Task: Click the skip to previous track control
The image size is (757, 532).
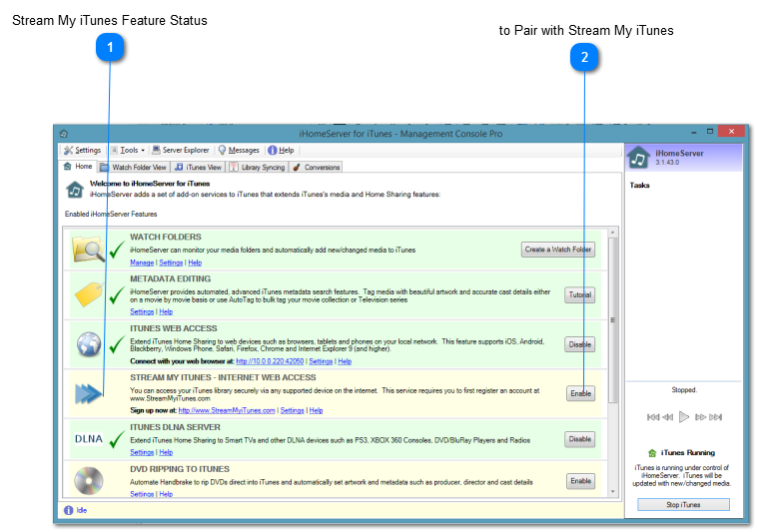Action: coord(653,417)
